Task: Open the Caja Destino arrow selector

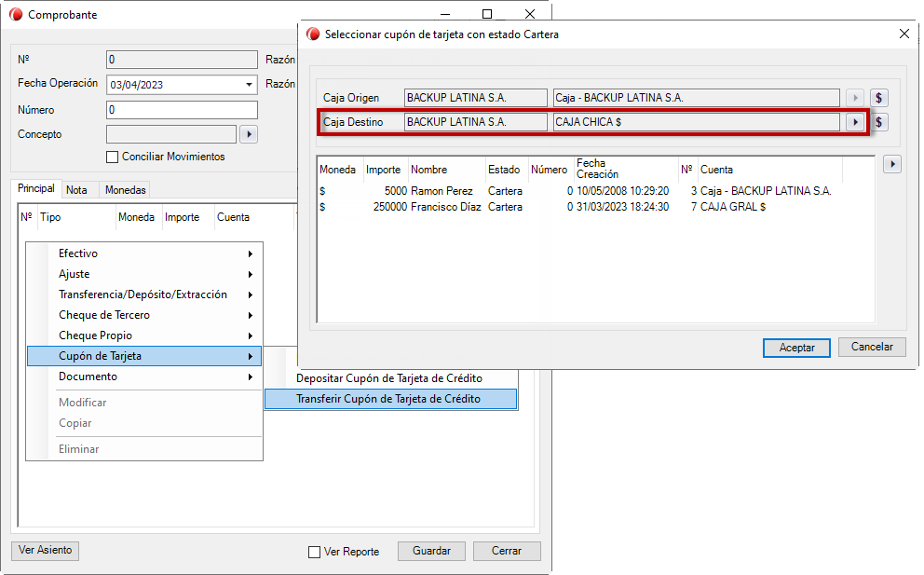Action: click(x=855, y=122)
